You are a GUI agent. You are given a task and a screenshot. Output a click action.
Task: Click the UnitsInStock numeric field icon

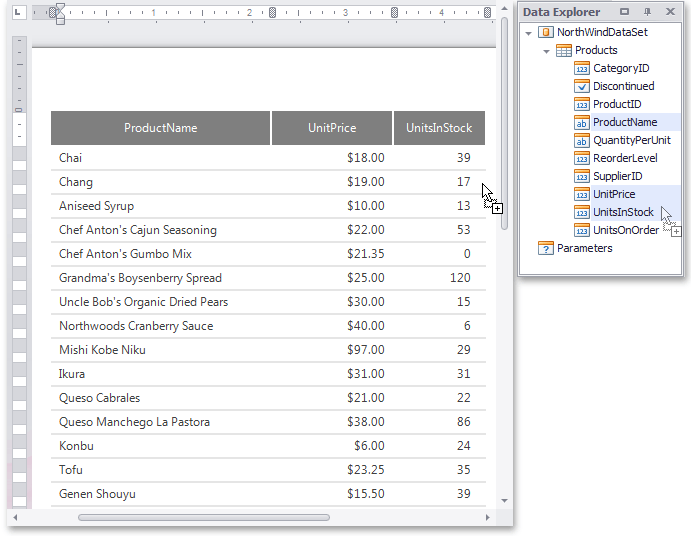582,212
